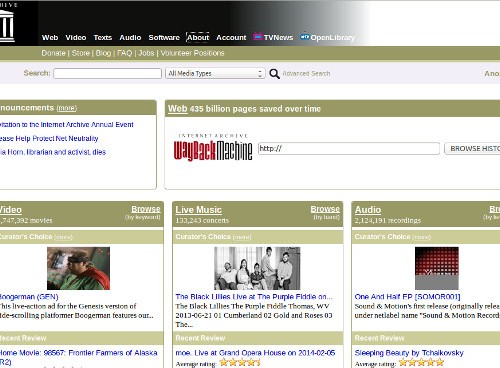Open Audio Curator's Choice more link
Screen dimensions: 500x368
tap(421, 237)
